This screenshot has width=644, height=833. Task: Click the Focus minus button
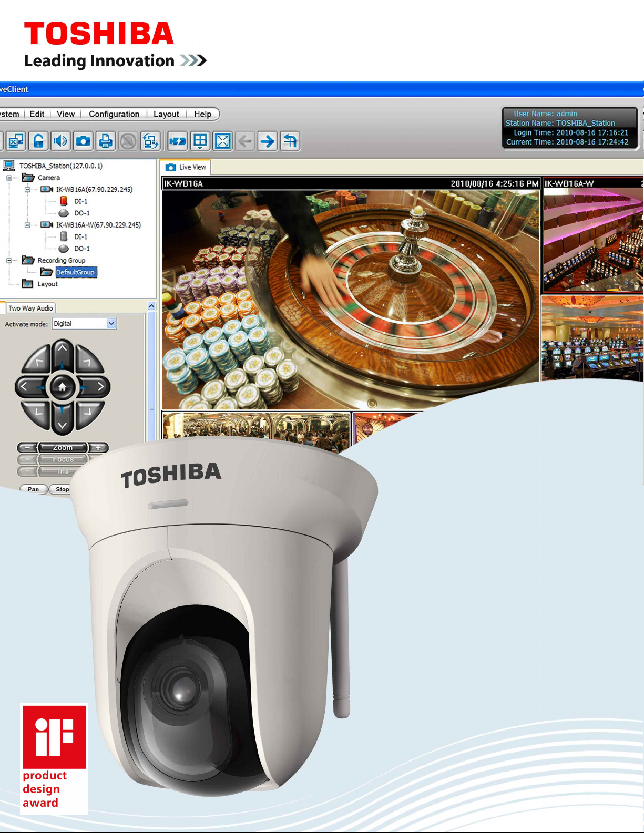tap(27, 459)
